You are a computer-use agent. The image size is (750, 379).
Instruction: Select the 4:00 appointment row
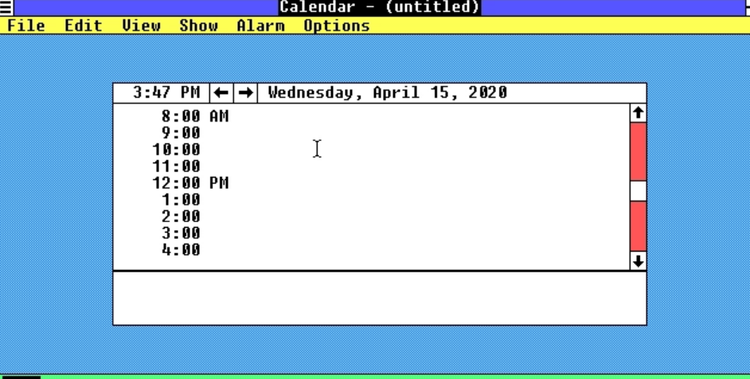pos(372,250)
